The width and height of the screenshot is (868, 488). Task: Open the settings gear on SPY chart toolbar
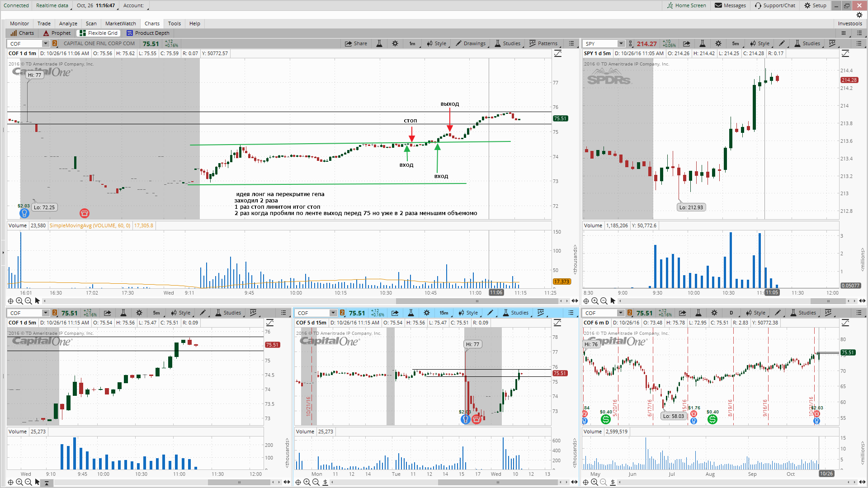pos(718,43)
